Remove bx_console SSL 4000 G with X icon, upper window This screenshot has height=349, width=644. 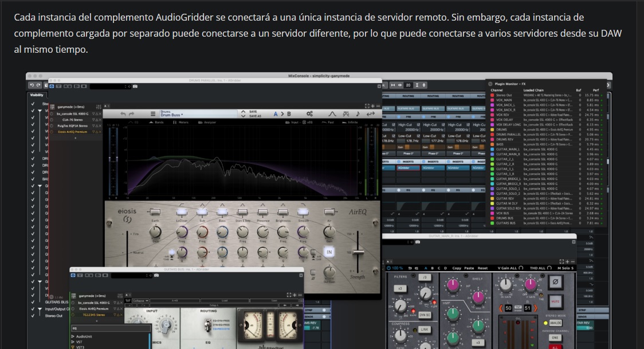tap(100, 113)
